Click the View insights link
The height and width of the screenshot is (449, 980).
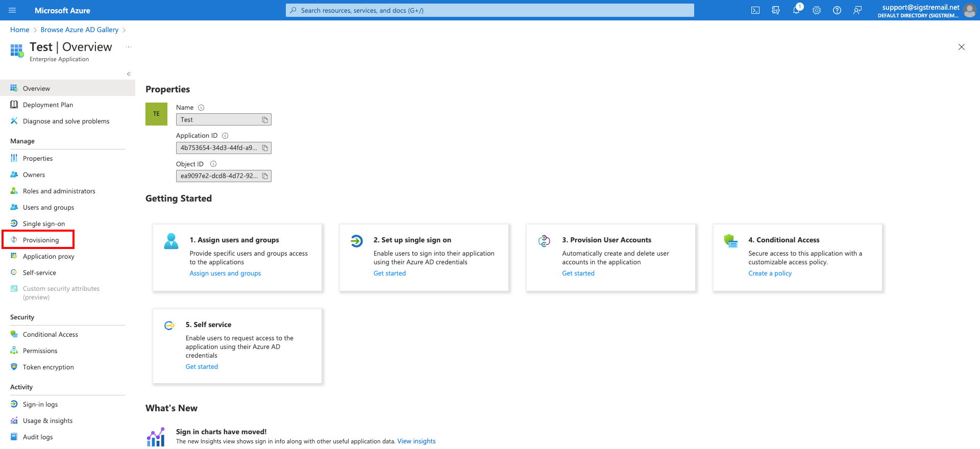click(x=416, y=441)
